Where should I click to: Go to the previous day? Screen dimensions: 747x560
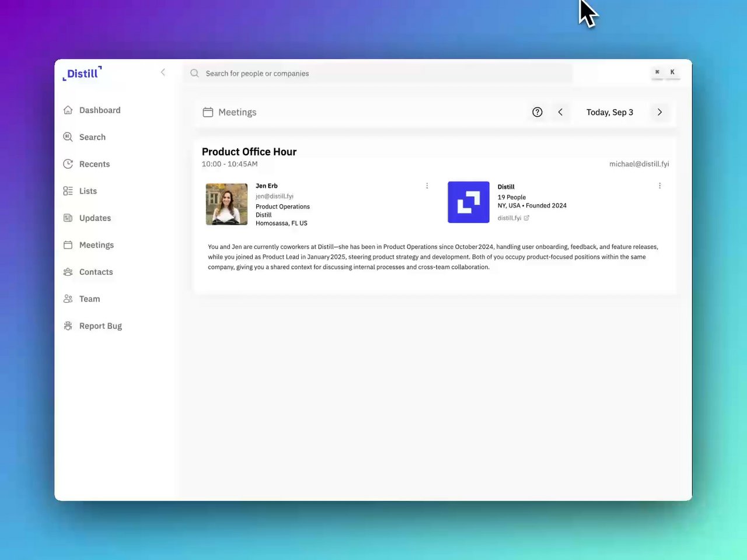560,112
